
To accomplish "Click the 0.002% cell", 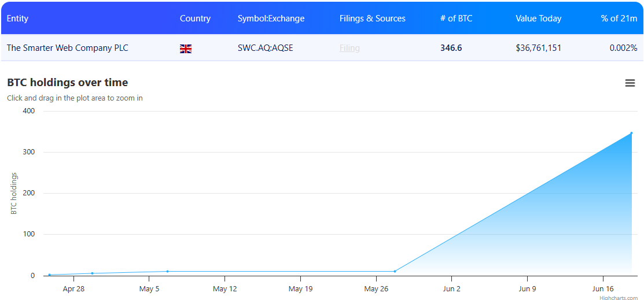I will coord(623,48).
